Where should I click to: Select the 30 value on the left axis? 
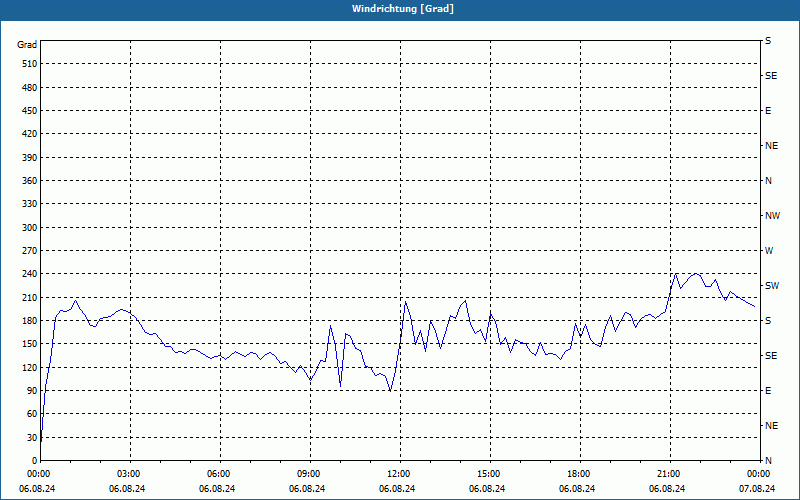[x=32, y=437]
